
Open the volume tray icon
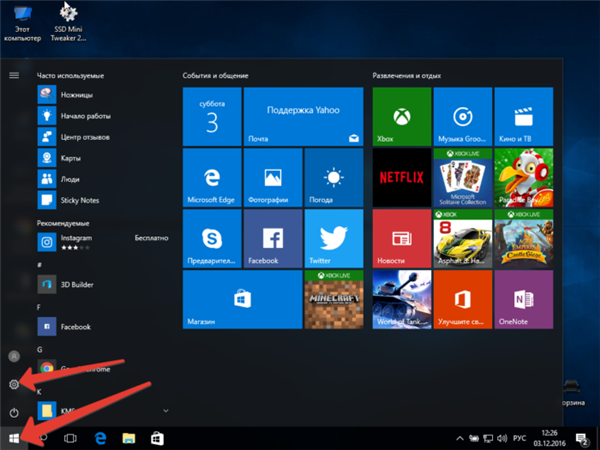tap(502, 439)
